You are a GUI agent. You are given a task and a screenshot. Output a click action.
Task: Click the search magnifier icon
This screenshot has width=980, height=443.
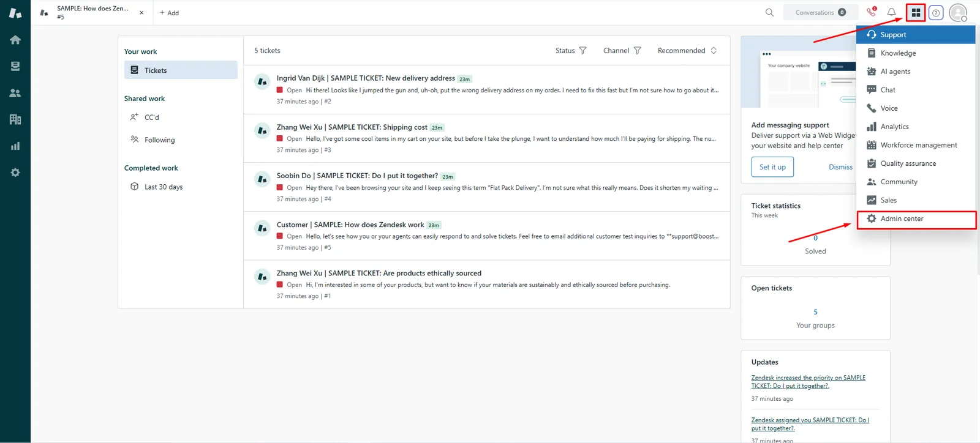769,12
